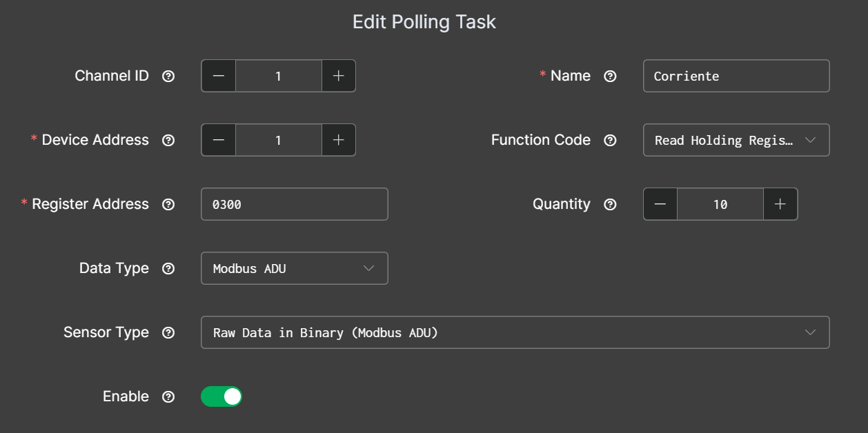Open the Sensor Type dropdown list
The image size is (868, 433).
pyautogui.click(x=515, y=332)
